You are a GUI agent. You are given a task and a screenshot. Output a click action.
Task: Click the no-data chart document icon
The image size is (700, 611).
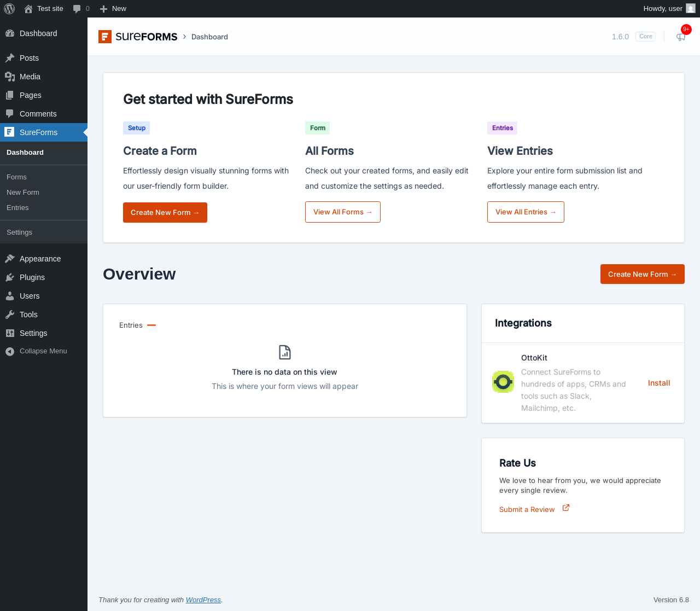click(285, 352)
